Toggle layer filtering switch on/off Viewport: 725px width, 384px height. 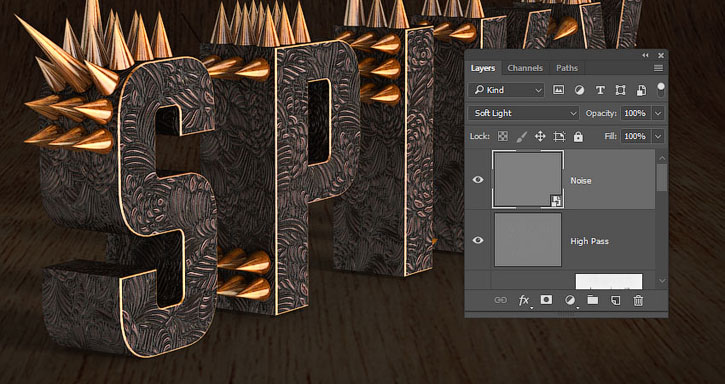pos(661,89)
